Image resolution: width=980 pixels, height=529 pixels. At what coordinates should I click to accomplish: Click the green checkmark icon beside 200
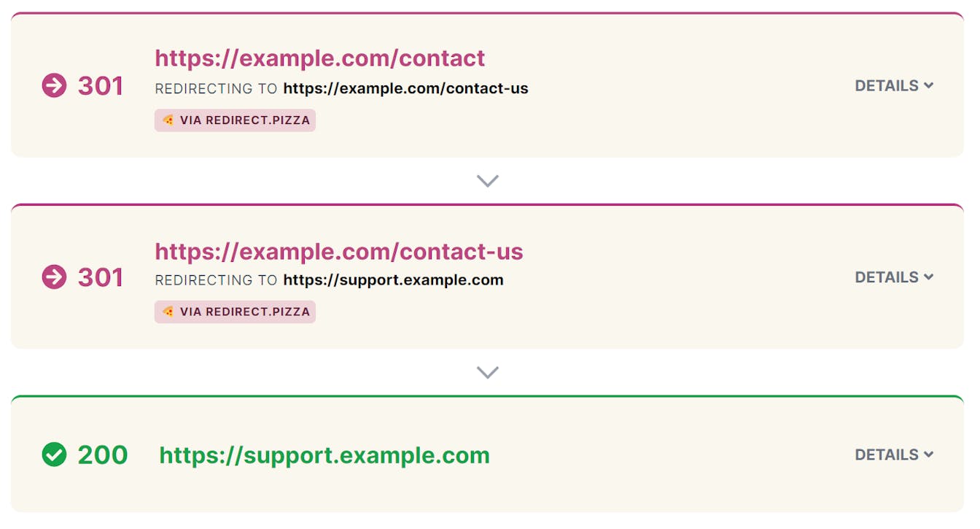[x=54, y=455]
